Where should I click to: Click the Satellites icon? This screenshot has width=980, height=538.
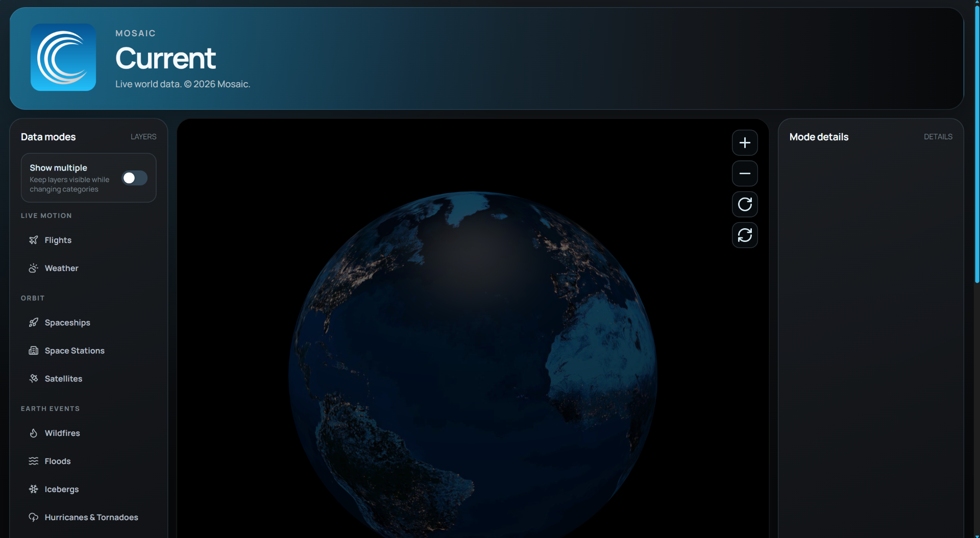pyautogui.click(x=34, y=379)
